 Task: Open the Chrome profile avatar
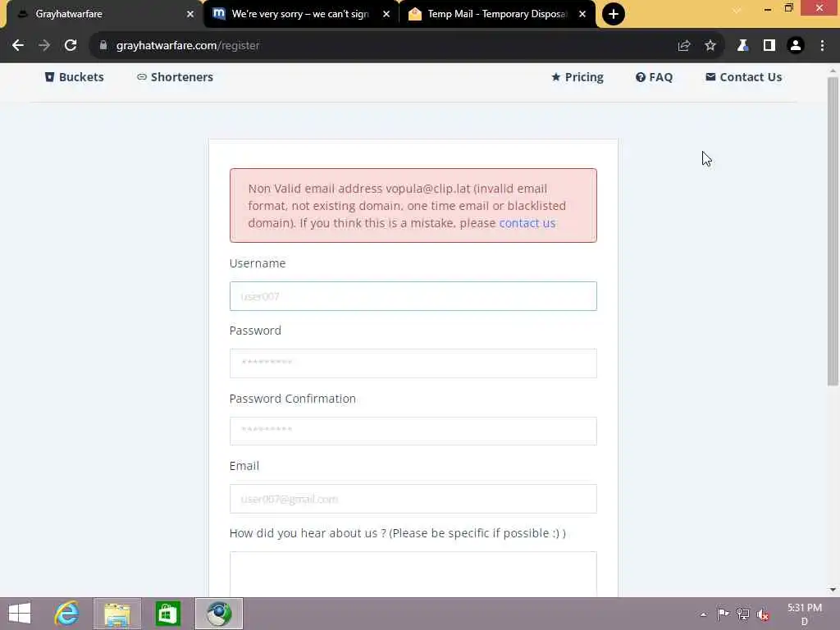click(796, 46)
